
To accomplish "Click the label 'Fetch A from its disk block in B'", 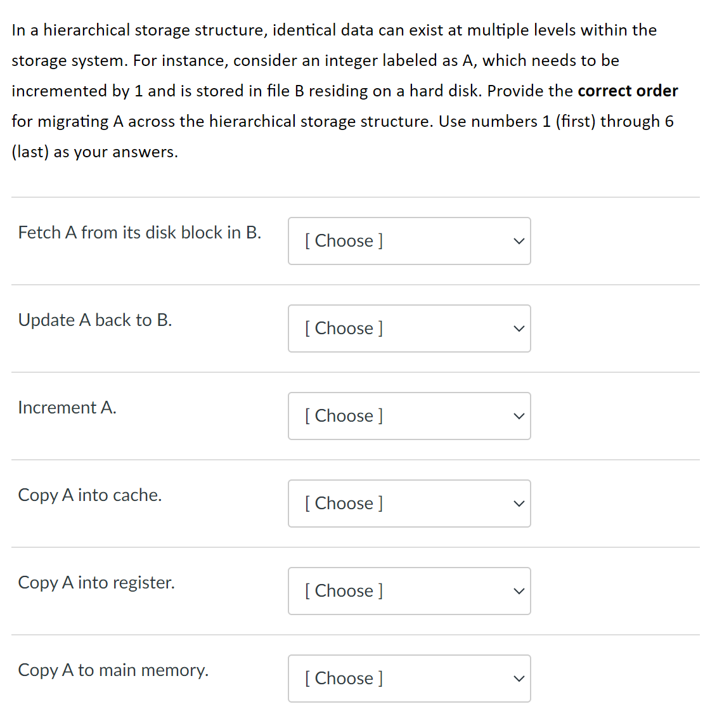I will (x=139, y=233).
